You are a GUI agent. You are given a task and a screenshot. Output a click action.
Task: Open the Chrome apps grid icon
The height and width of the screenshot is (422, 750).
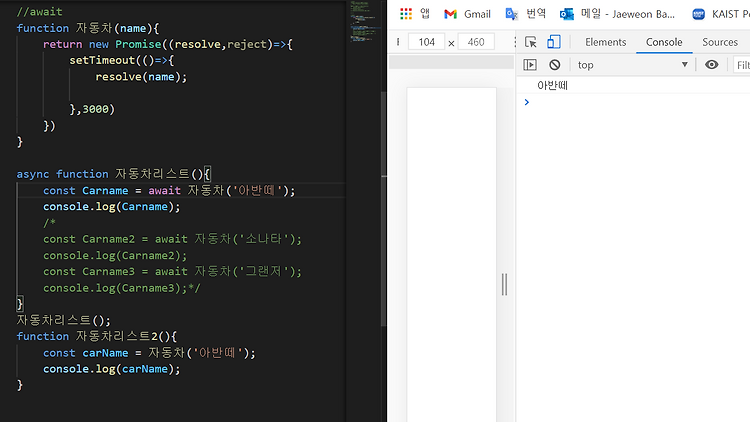click(406, 14)
